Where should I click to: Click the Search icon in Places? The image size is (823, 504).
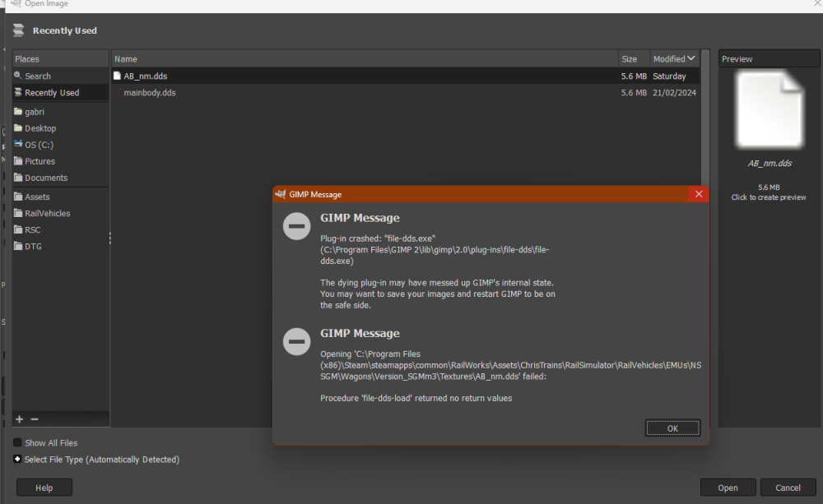[18, 76]
